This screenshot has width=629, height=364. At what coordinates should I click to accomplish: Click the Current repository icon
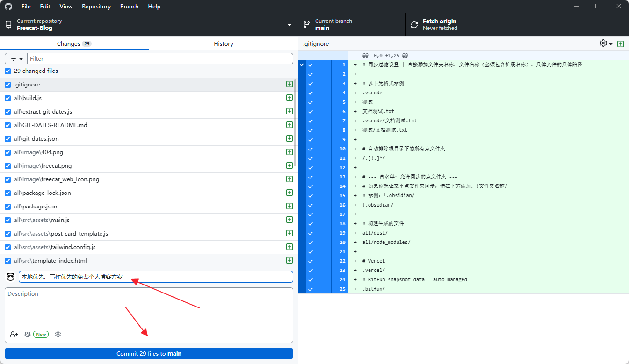point(8,25)
